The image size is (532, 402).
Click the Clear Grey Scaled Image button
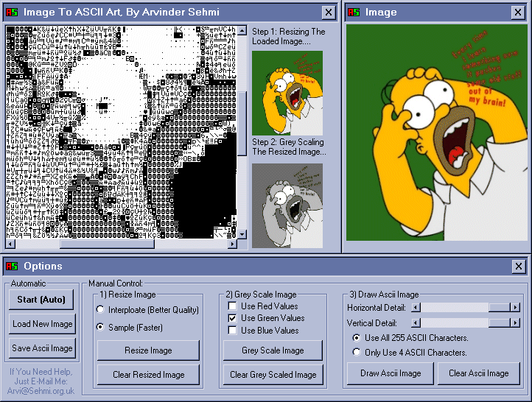273,375
